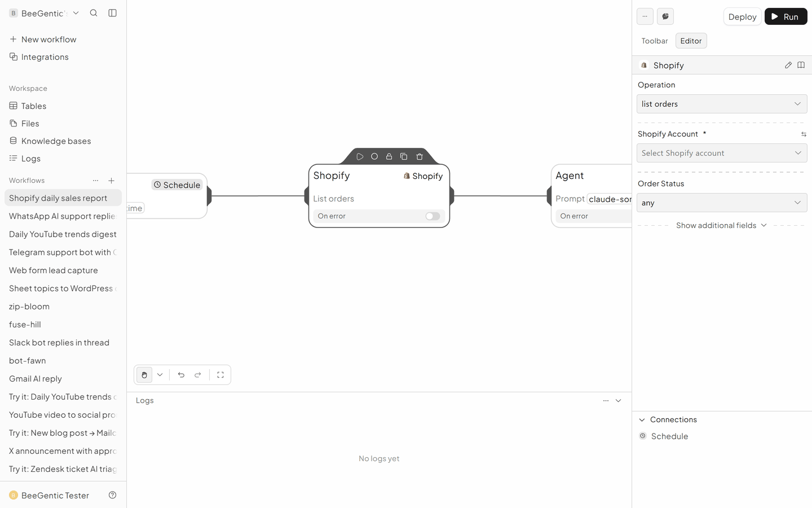Open the BeeGentic workspace switcher
The height and width of the screenshot is (508, 812).
pyautogui.click(x=44, y=13)
